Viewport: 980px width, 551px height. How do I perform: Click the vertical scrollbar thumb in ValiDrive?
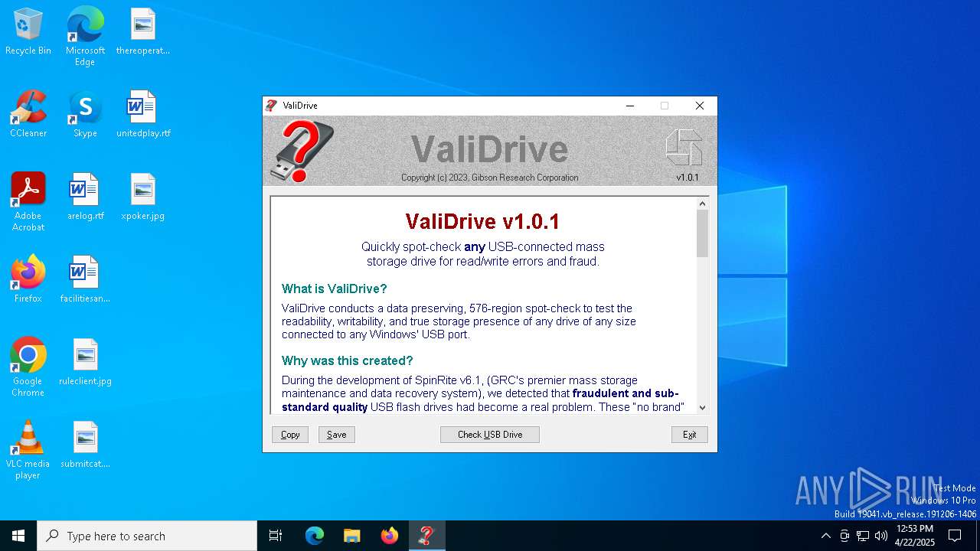tap(702, 233)
